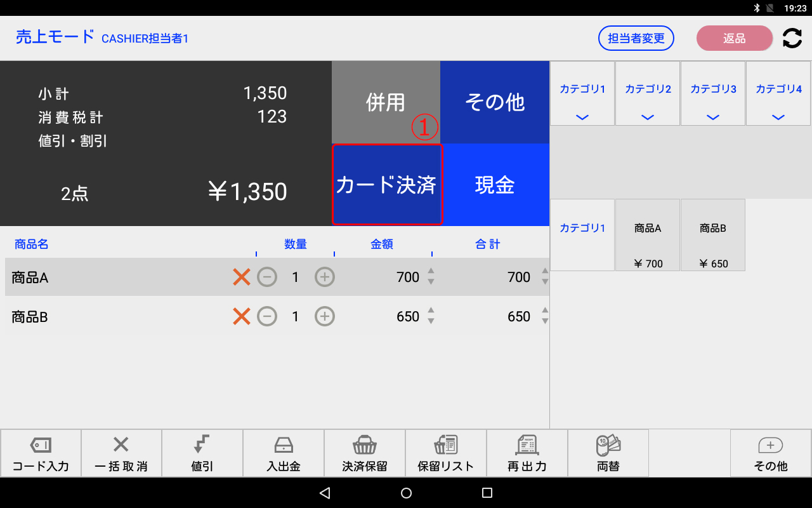Screen dimensions: 812x508
Task: Tap the refresh icon in the top bar
Action: coord(792,38)
